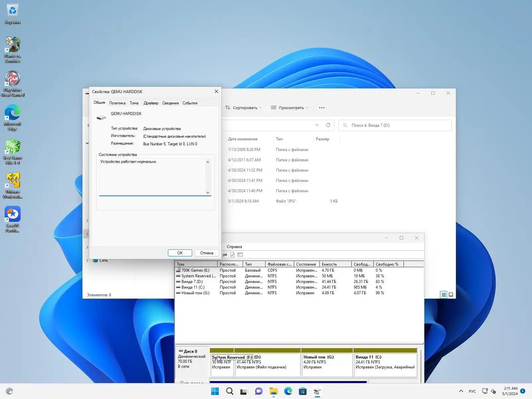Select the 41.44 ГБ NTFS (D:) partition block
This screenshot has width=532, height=399.
point(268,362)
